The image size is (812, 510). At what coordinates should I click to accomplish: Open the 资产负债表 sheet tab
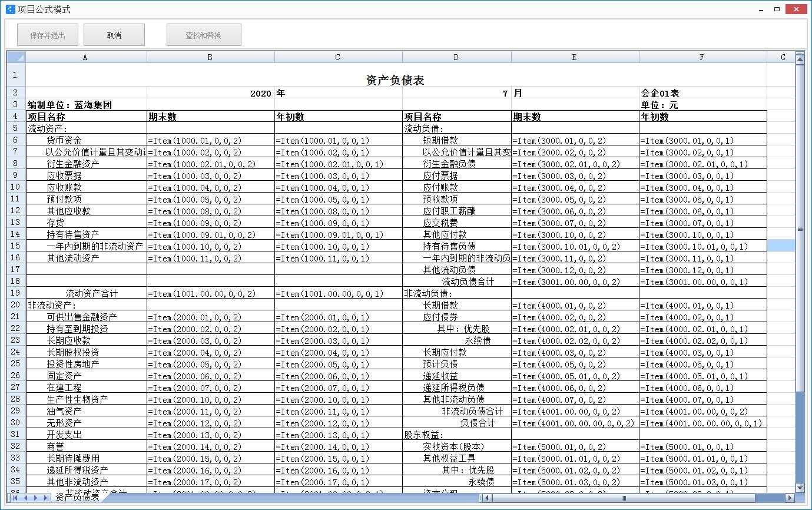77,498
